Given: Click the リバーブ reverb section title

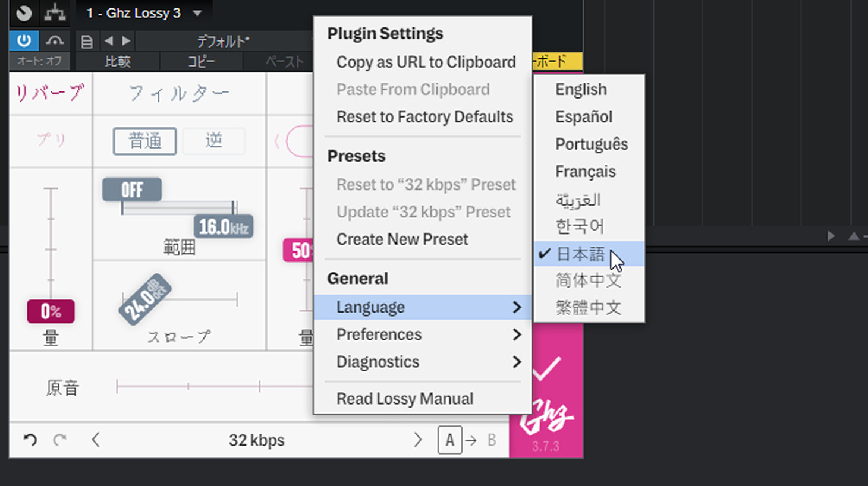Looking at the screenshot, I should tap(50, 93).
